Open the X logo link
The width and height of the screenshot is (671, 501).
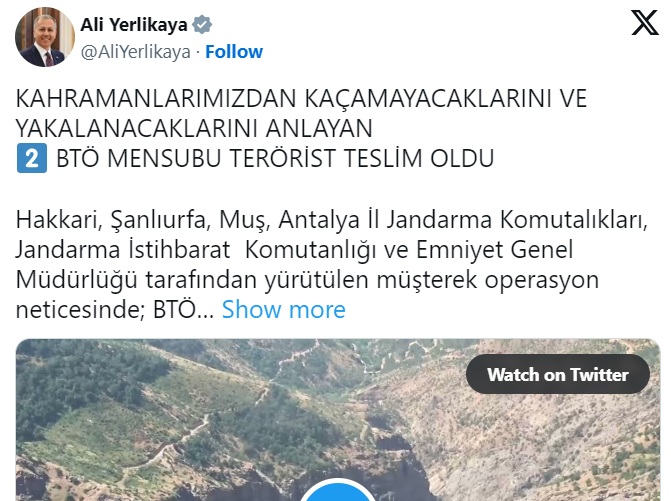pos(645,23)
